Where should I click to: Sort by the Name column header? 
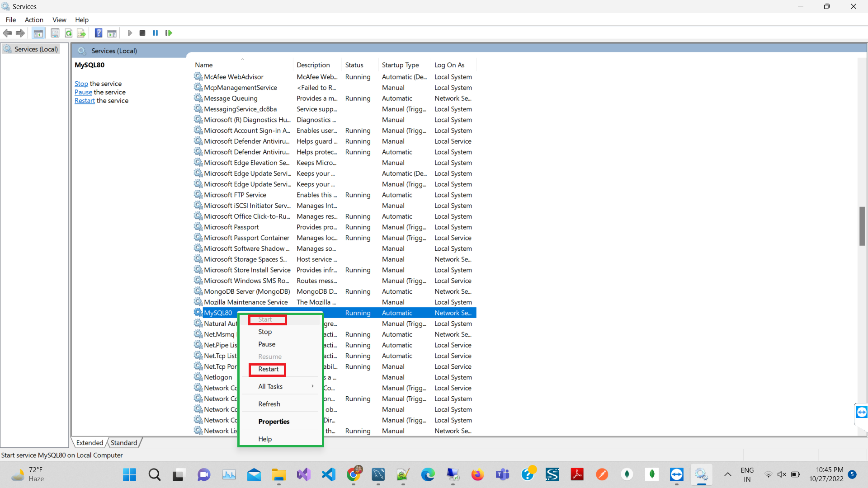point(243,65)
